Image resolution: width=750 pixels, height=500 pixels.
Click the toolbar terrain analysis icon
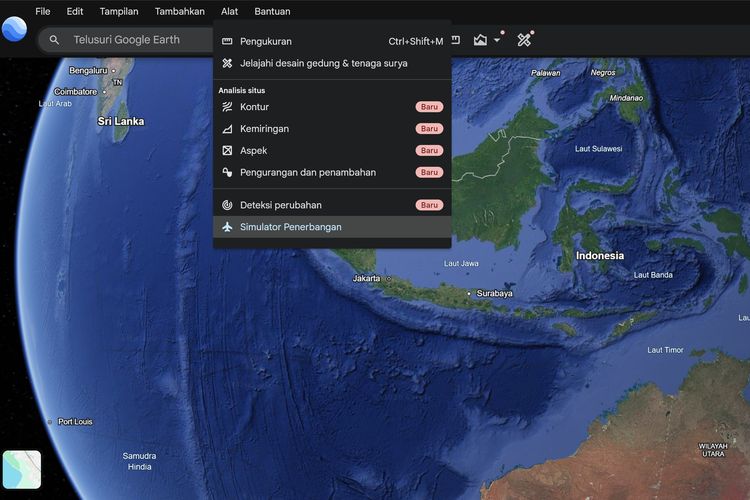[480, 40]
